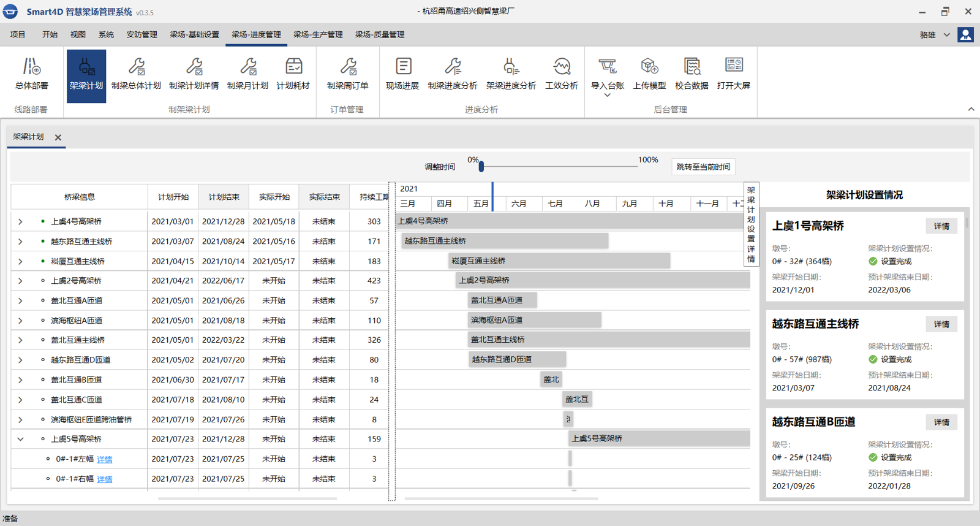Select the 制梁总体计划 ribbon icon
Screen dimensions: 980x526
(x=136, y=74)
